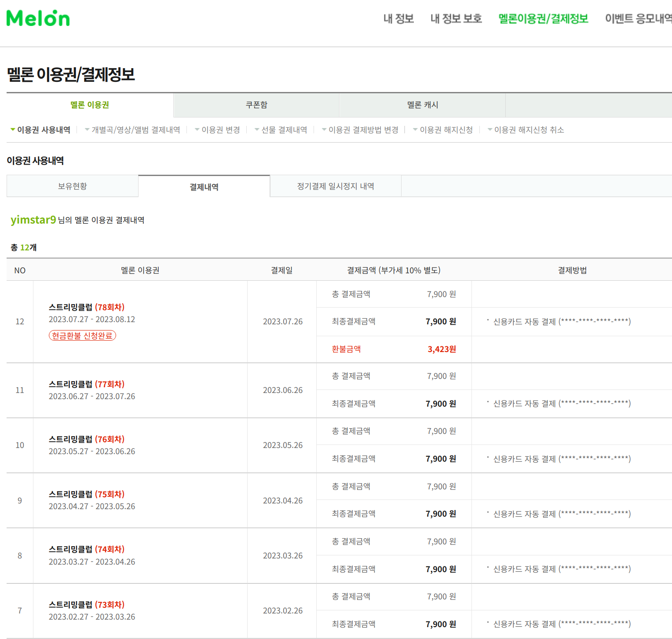Click 신용카드 자동 결제 in row 11
Viewport: 672px width, 639px height.
click(562, 404)
